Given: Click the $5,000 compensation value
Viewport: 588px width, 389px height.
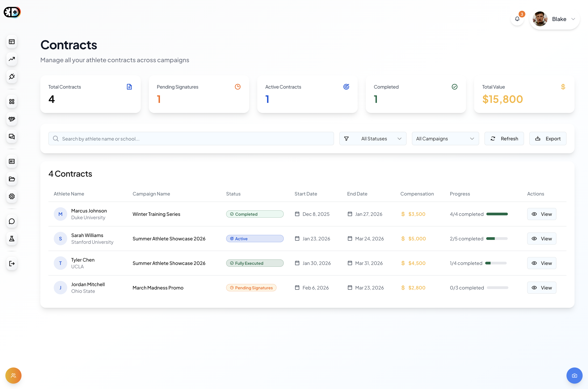Looking at the screenshot, I should (417, 239).
